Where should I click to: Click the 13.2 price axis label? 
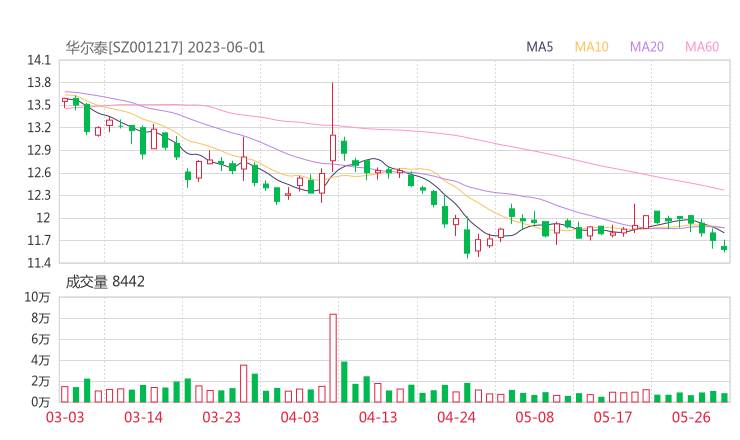(x=39, y=127)
